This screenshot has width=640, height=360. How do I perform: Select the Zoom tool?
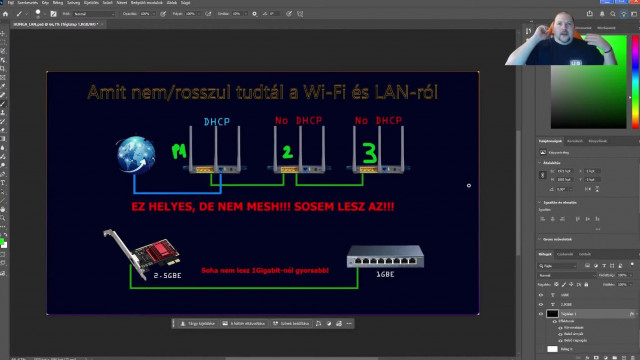3,218
